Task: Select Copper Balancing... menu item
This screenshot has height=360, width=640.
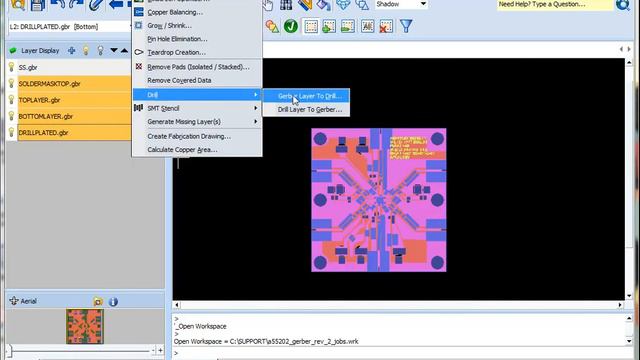Action: pos(197,12)
